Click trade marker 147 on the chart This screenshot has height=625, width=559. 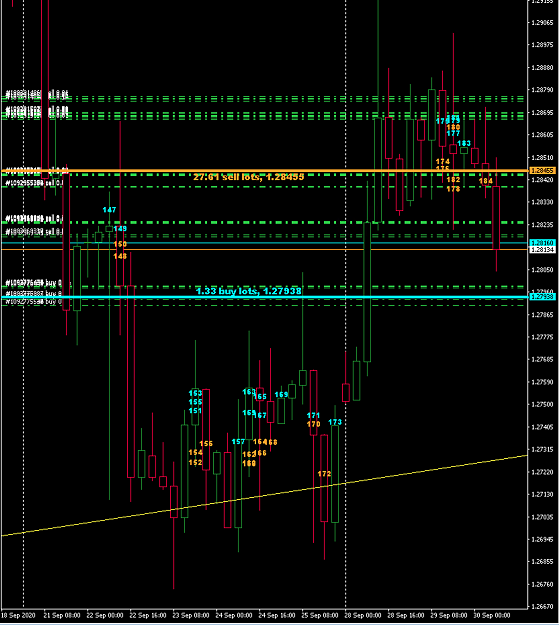(x=109, y=210)
